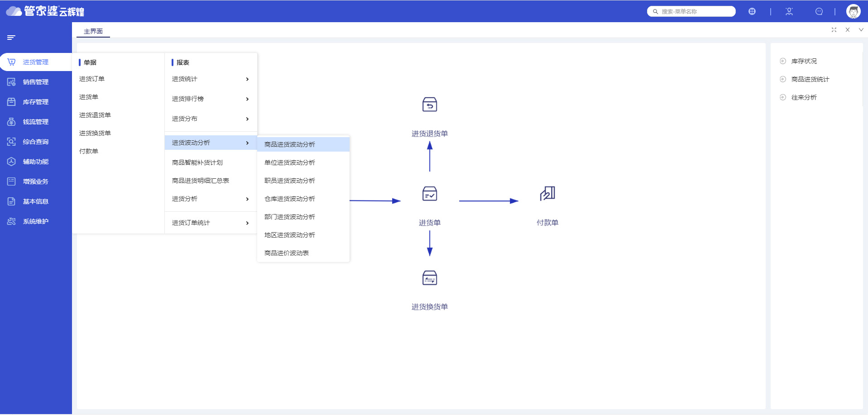The height and width of the screenshot is (415, 868).
Task: Click the user service icon in top bar
Action: 789,11
